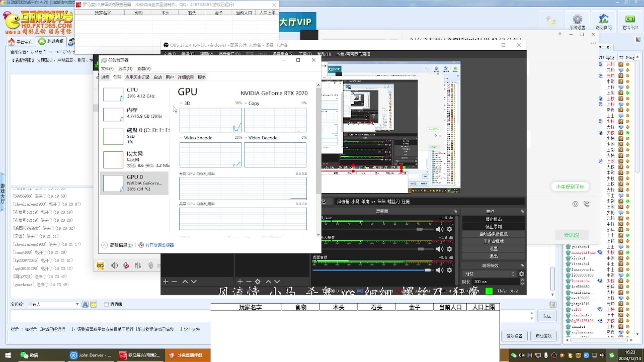Mute the Mic/Aux speaker icon in OBS mixer
Viewport: 644px width, 362px height.
pos(439,229)
